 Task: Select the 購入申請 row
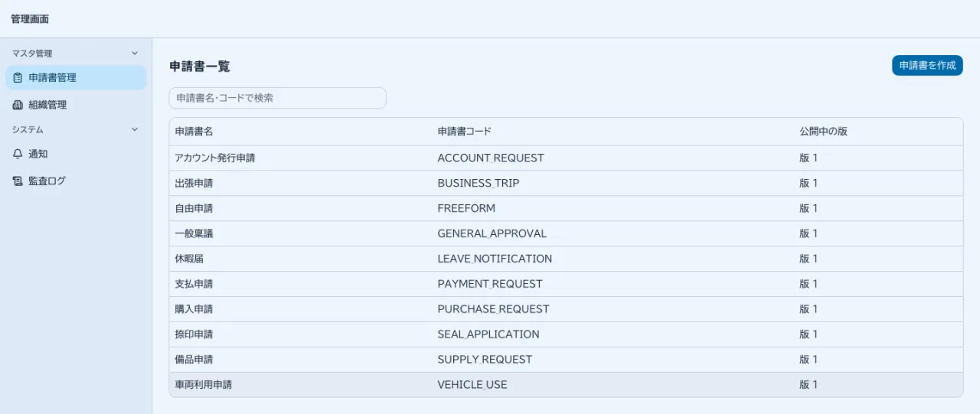(x=566, y=309)
